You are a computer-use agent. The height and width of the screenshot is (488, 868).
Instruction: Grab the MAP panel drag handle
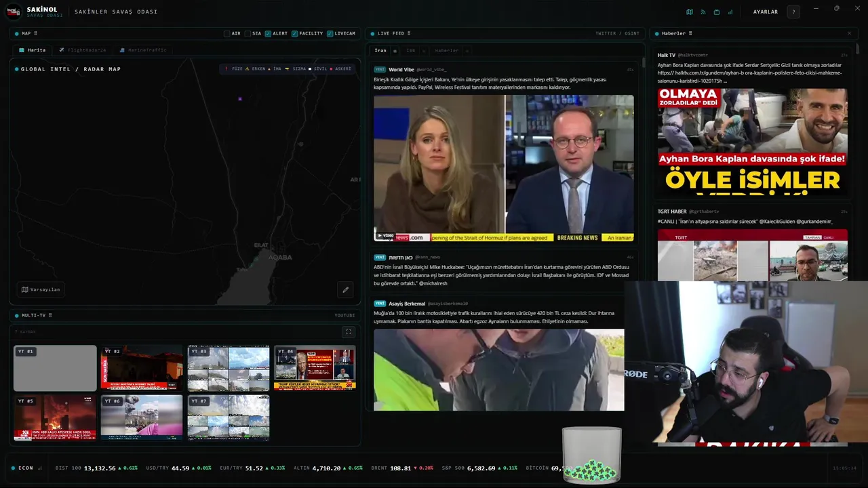[35, 33]
